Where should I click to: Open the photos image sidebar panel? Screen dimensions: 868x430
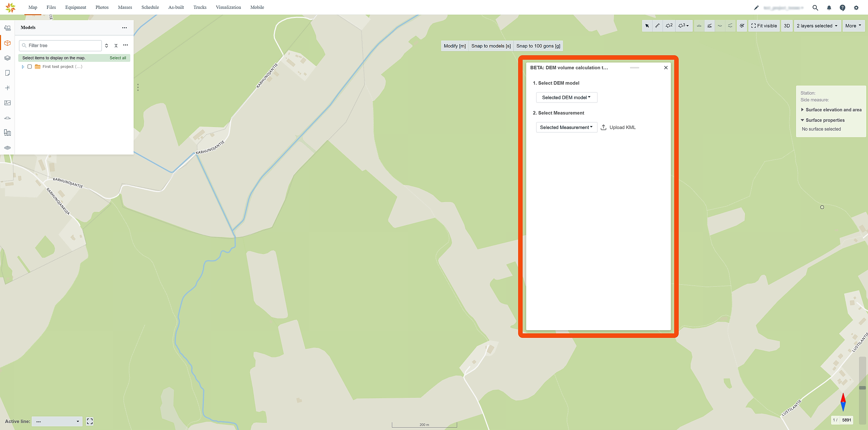[x=7, y=103]
